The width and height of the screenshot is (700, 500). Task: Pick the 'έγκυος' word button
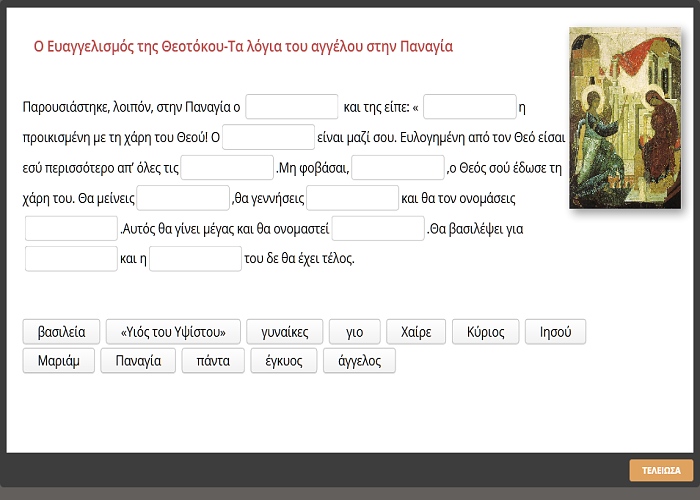(284, 360)
